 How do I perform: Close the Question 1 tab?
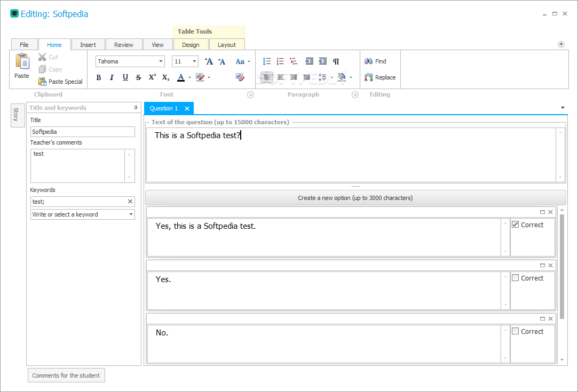[187, 108]
